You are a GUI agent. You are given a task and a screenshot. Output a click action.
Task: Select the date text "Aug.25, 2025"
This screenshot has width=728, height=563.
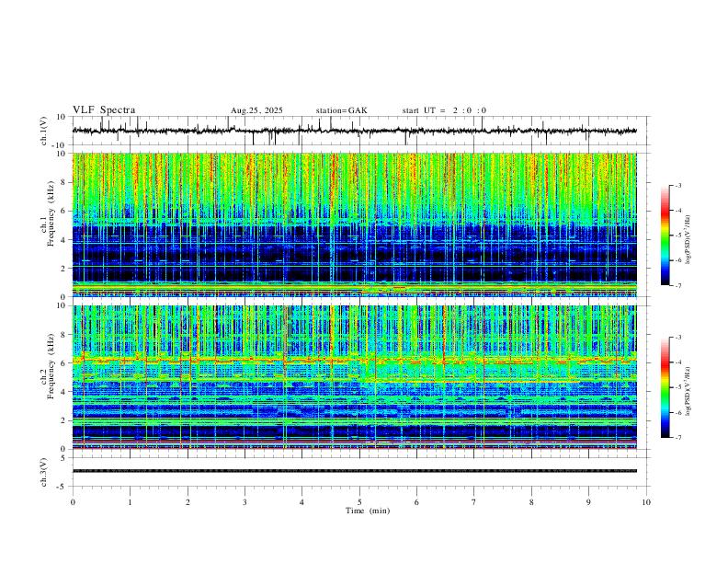256,110
